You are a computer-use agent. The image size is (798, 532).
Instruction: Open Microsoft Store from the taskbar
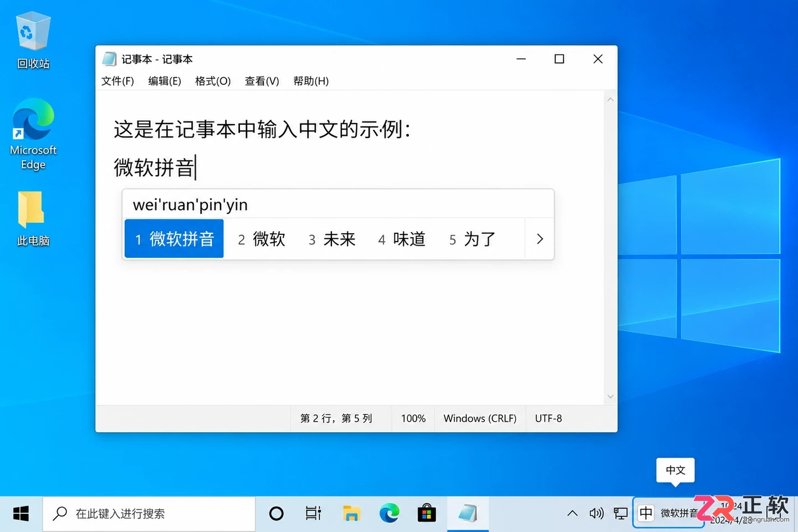pyautogui.click(x=427, y=514)
